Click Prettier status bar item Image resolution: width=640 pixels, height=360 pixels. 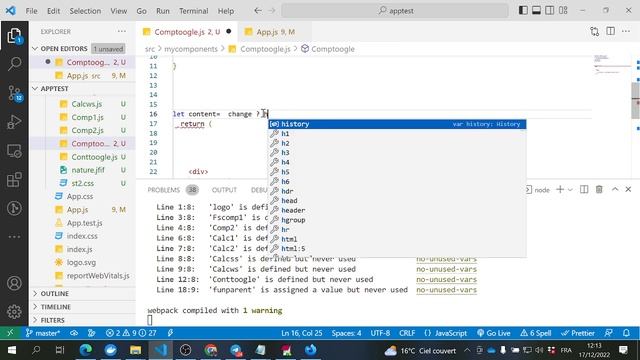(x=578, y=333)
